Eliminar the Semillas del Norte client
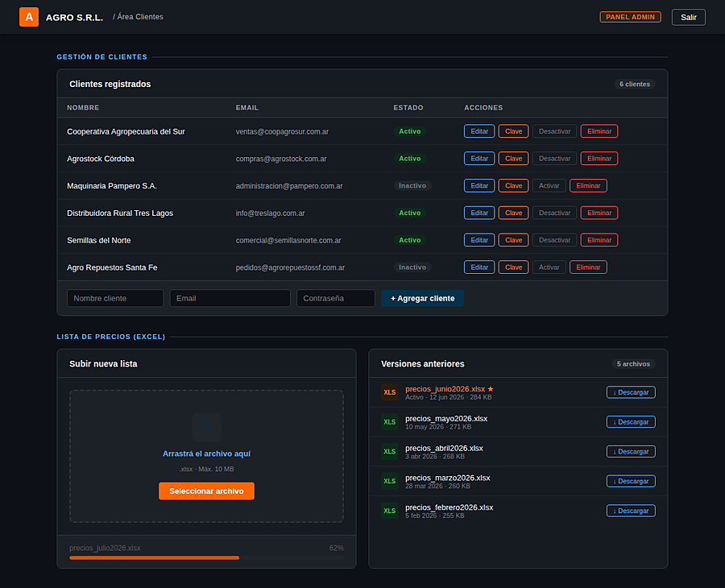Image resolution: width=725 pixels, height=588 pixels. [x=599, y=240]
